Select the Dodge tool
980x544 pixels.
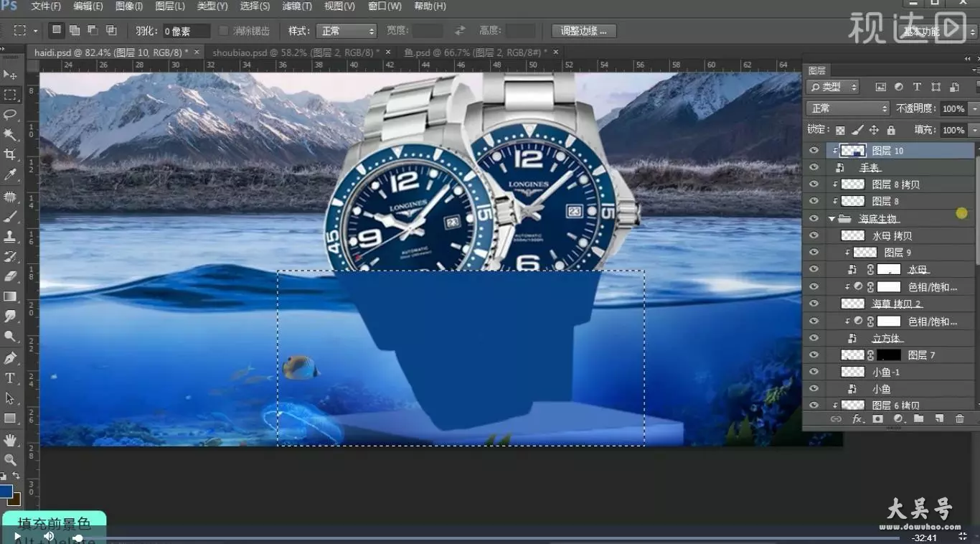pyautogui.click(x=10, y=337)
